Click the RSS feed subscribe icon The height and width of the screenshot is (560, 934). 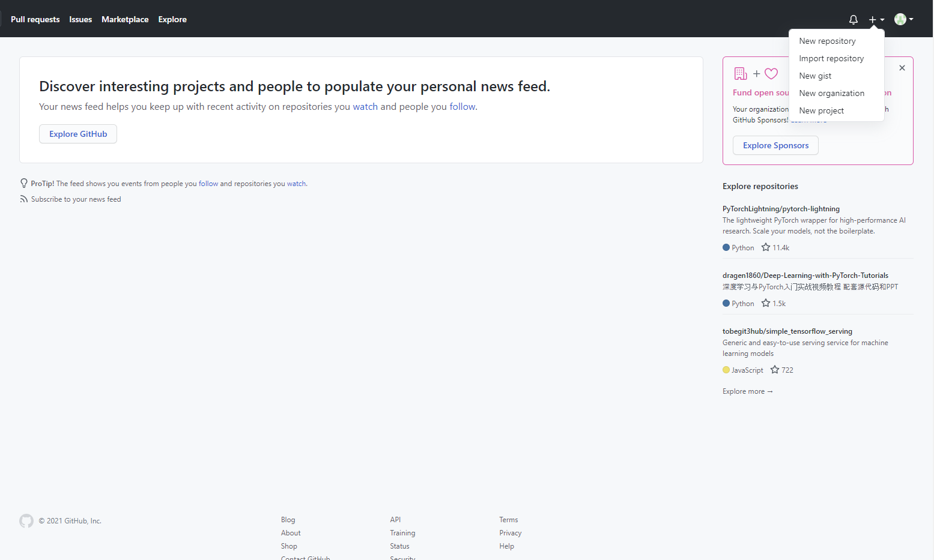tap(24, 199)
